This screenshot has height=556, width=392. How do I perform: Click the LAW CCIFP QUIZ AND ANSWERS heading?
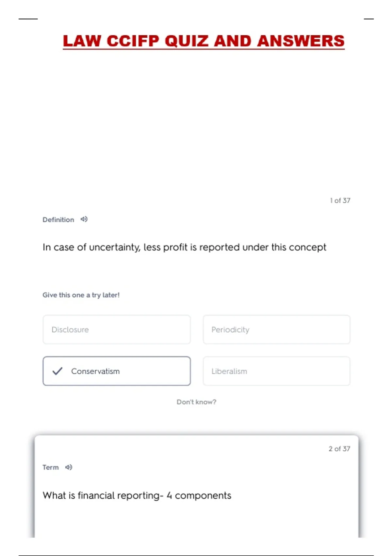click(x=204, y=41)
